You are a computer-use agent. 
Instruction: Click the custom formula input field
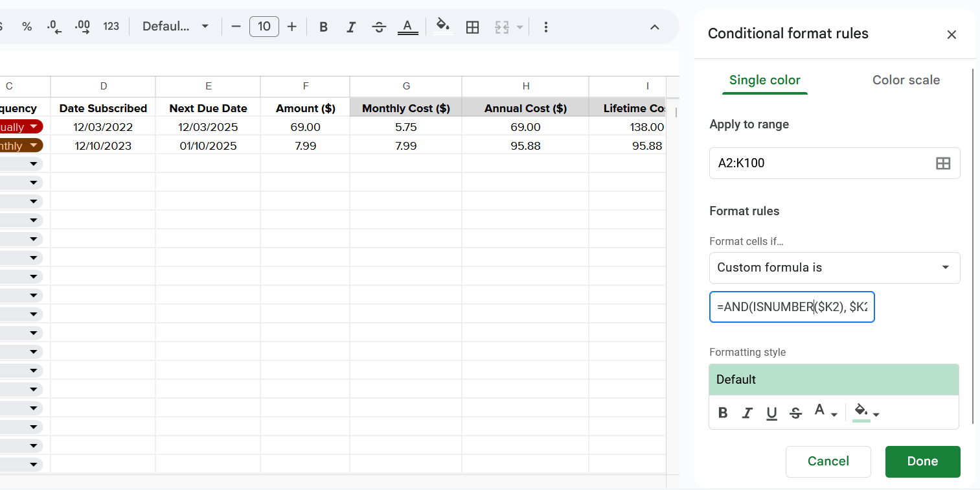pos(792,307)
